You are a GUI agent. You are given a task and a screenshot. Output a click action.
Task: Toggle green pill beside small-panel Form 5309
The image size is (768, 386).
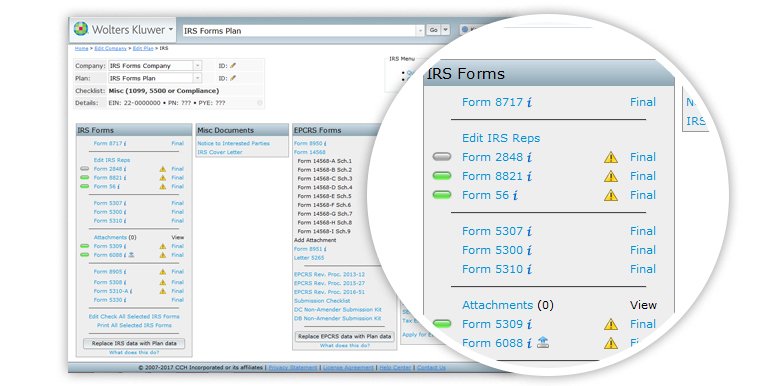tap(85, 246)
